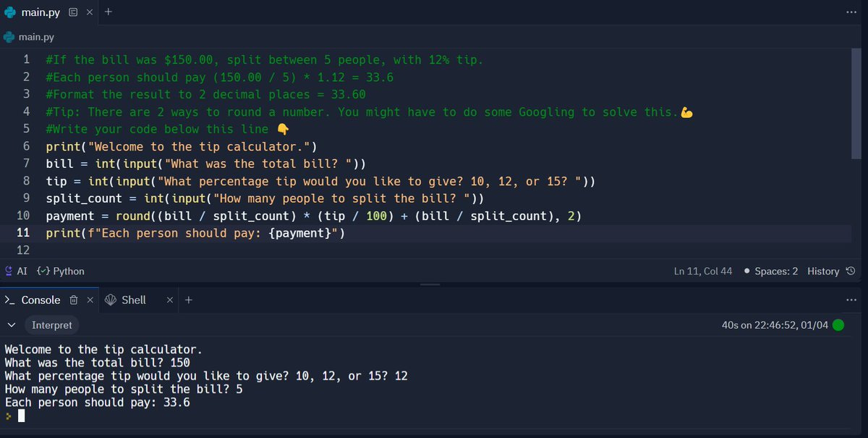Click the Ln 11, Col 44 indicator
Image resolution: width=868 pixels, height=438 pixels.
(702, 271)
